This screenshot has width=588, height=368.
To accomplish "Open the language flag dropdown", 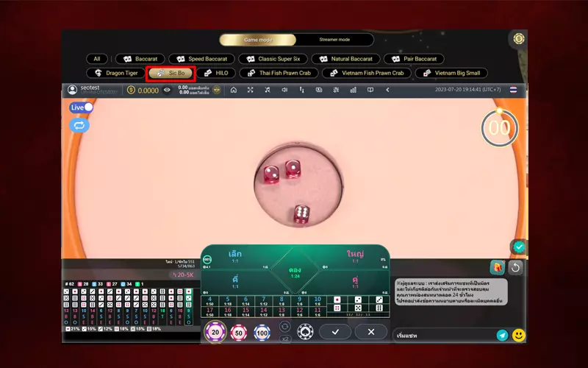I will coord(513,90).
